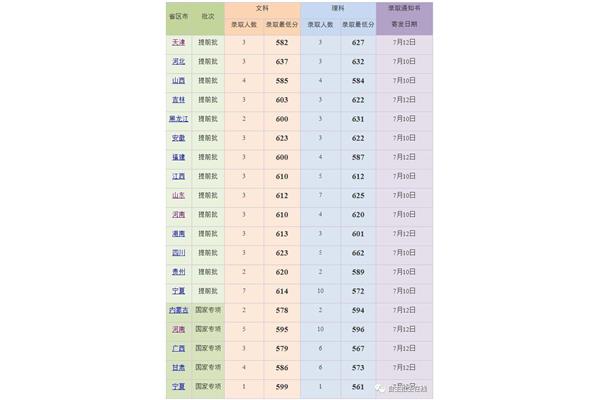Open the 江西 province link
Viewport: 600px width, 400px height.
coord(178,176)
